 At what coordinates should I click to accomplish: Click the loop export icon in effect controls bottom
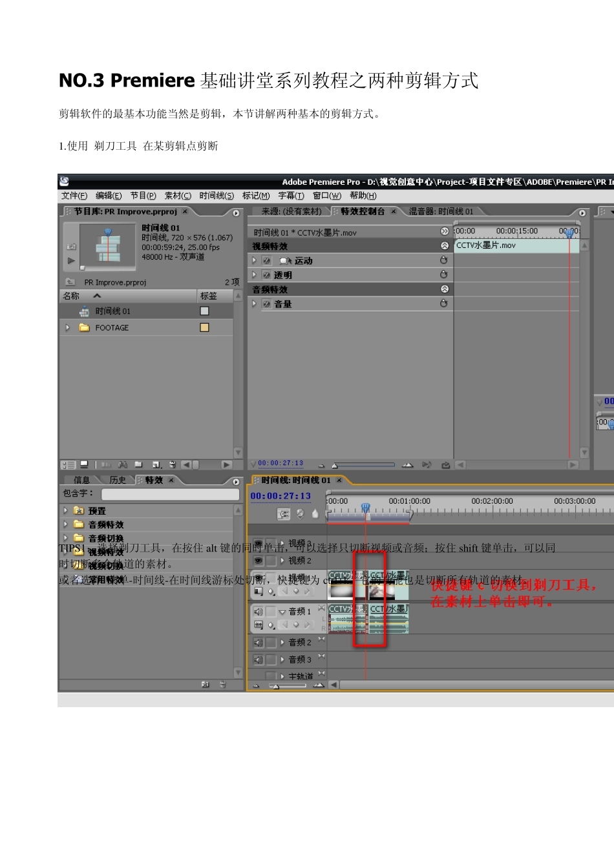[x=445, y=464]
